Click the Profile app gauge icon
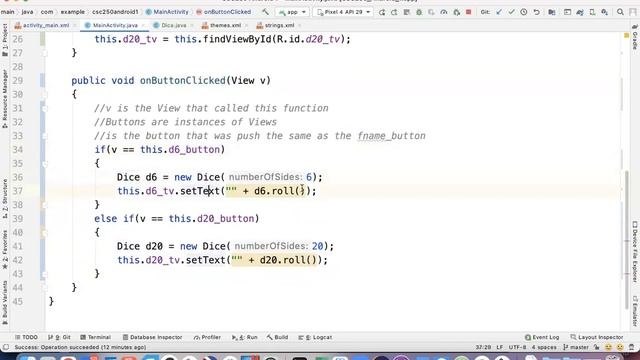The height and width of the screenshot is (360, 640). 444,12
